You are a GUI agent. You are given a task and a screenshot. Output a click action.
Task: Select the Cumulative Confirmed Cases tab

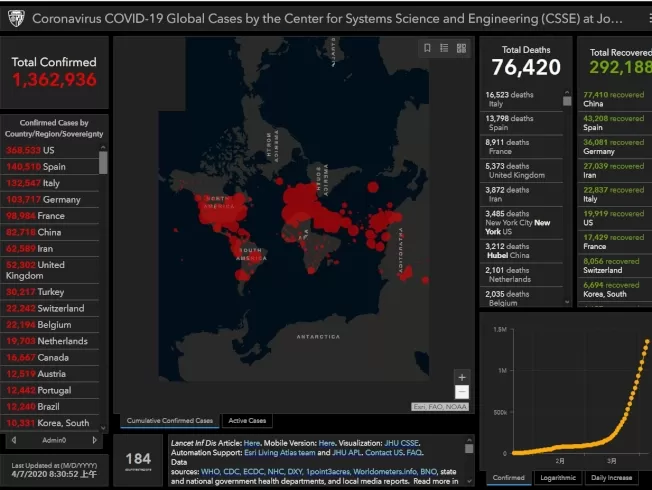[x=170, y=421]
